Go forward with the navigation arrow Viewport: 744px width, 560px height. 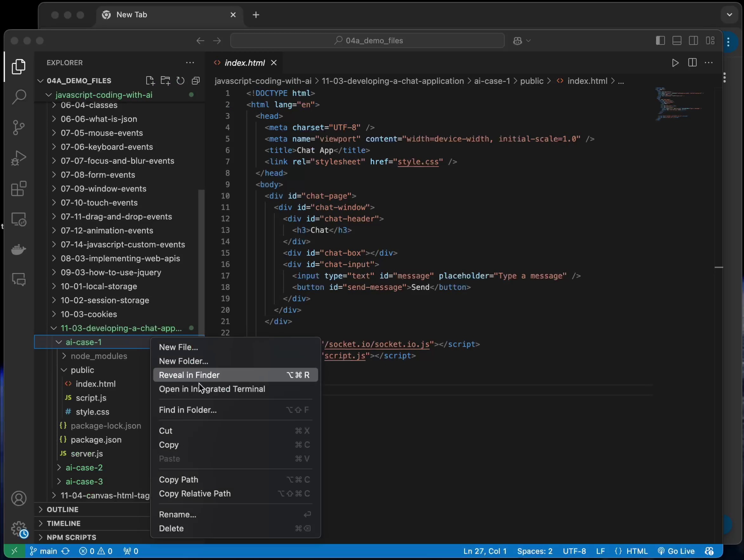pyautogui.click(x=217, y=41)
